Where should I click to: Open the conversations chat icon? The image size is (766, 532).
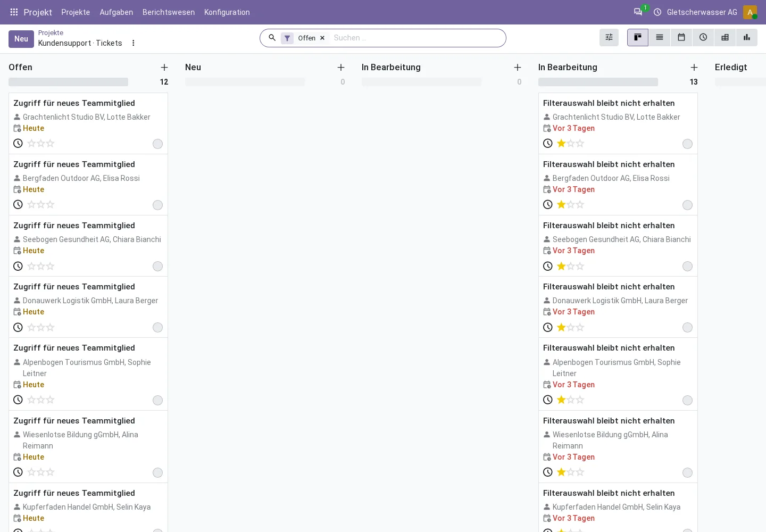point(638,12)
